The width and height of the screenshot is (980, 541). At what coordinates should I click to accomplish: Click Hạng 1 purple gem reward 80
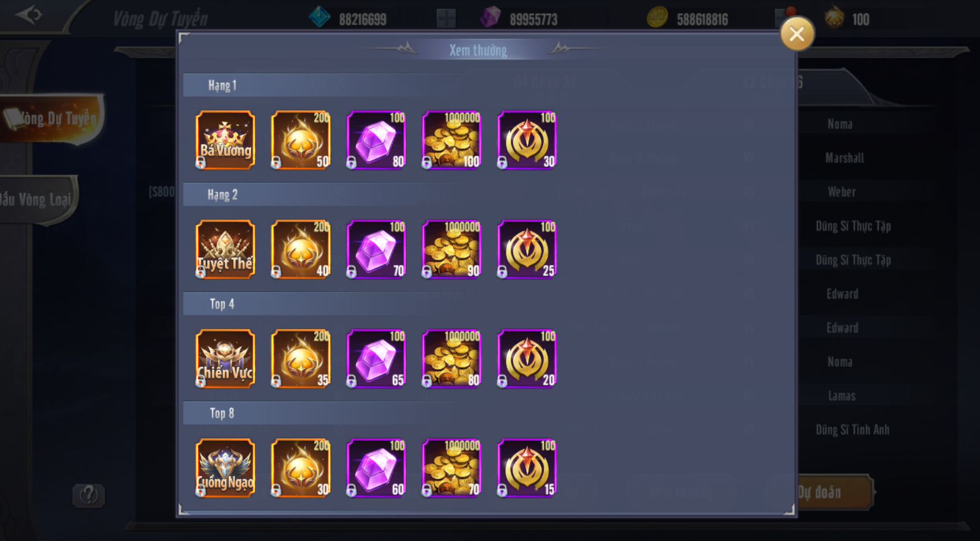(x=376, y=140)
